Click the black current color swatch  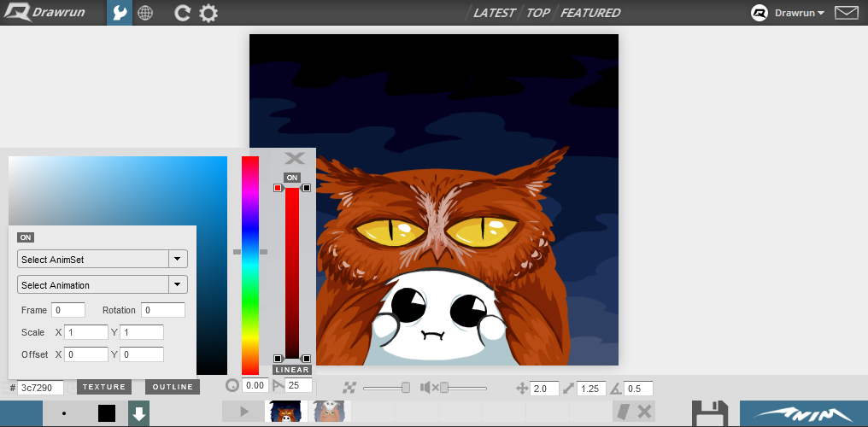coord(107,413)
